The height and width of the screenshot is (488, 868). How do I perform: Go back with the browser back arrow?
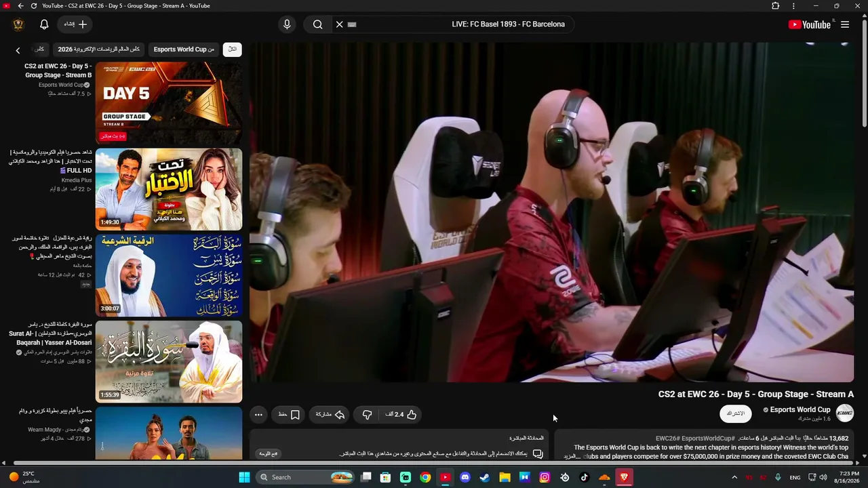[x=21, y=6]
